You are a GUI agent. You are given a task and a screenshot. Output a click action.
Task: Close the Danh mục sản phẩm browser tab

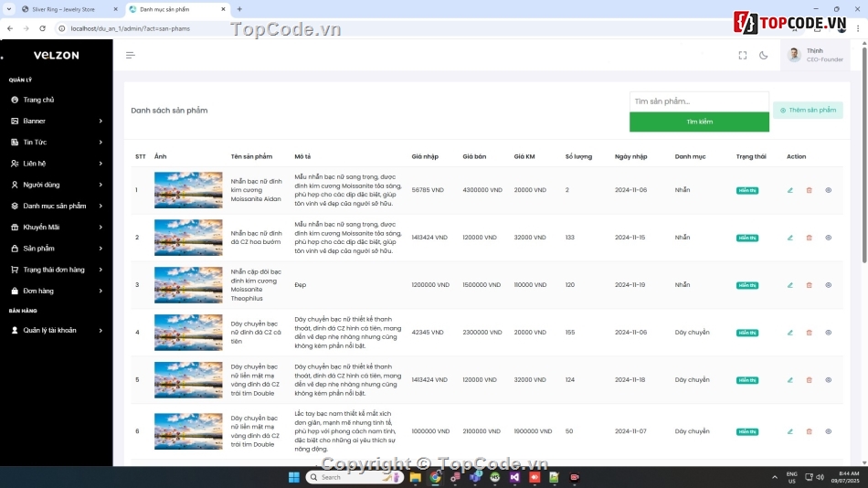223,9
